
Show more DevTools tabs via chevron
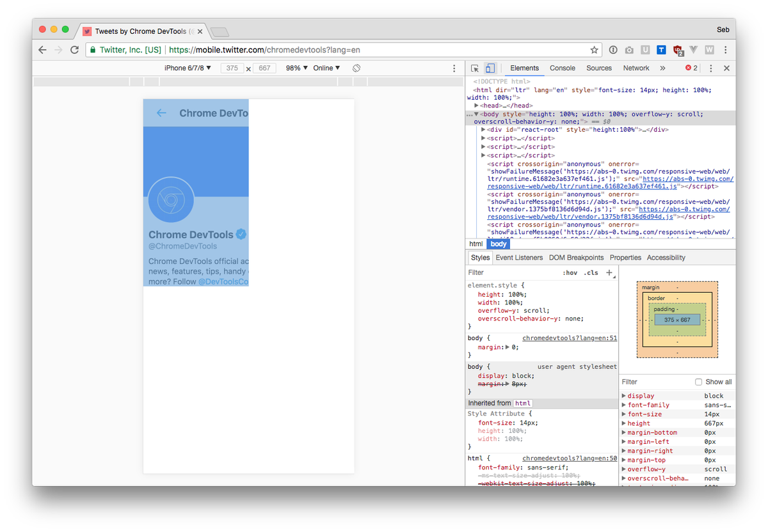[x=662, y=68]
